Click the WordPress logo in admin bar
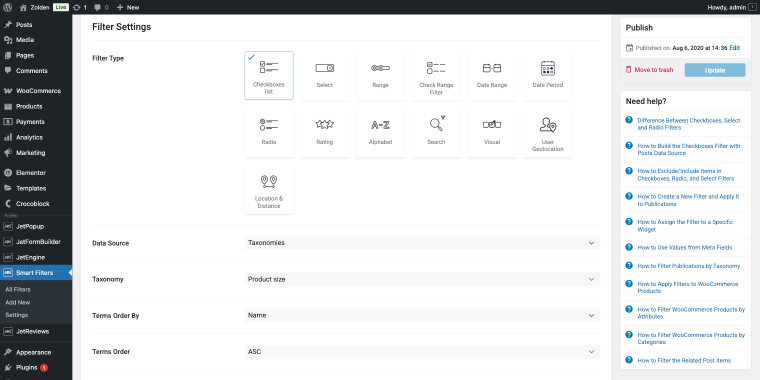The image size is (760, 380). click(x=7, y=7)
